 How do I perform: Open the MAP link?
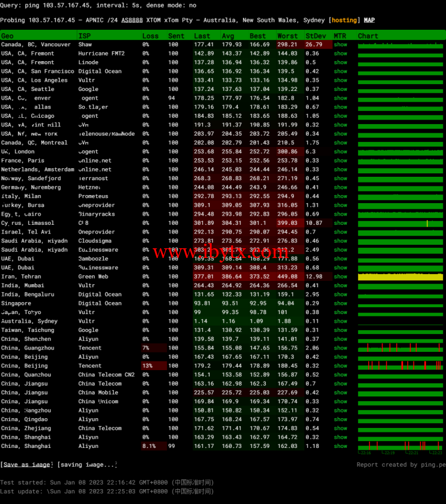(x=369, y=20)
